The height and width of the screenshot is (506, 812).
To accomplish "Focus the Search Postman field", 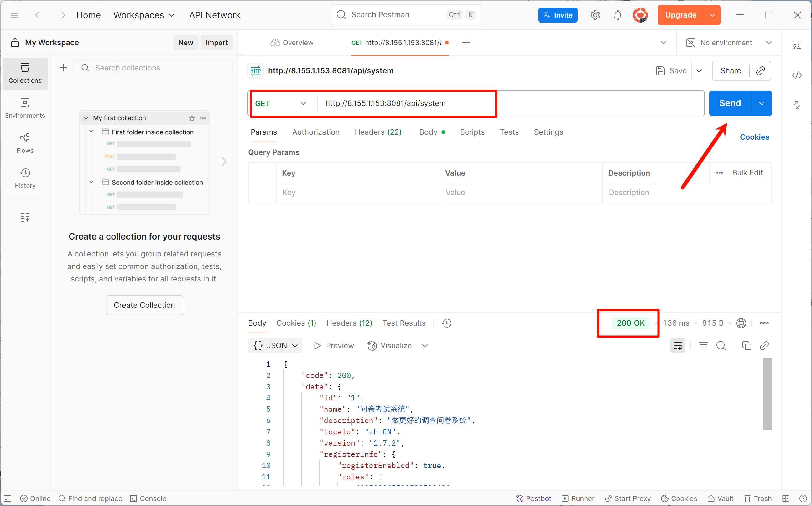I will (406, 15).
